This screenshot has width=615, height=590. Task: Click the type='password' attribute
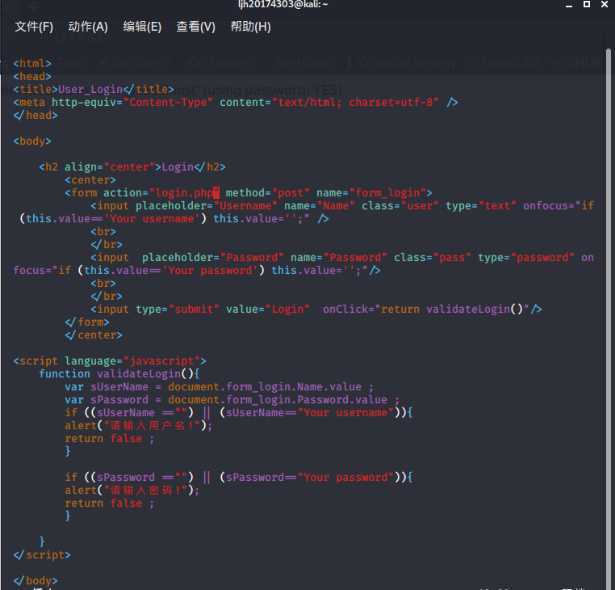click(x=526, y=257)
